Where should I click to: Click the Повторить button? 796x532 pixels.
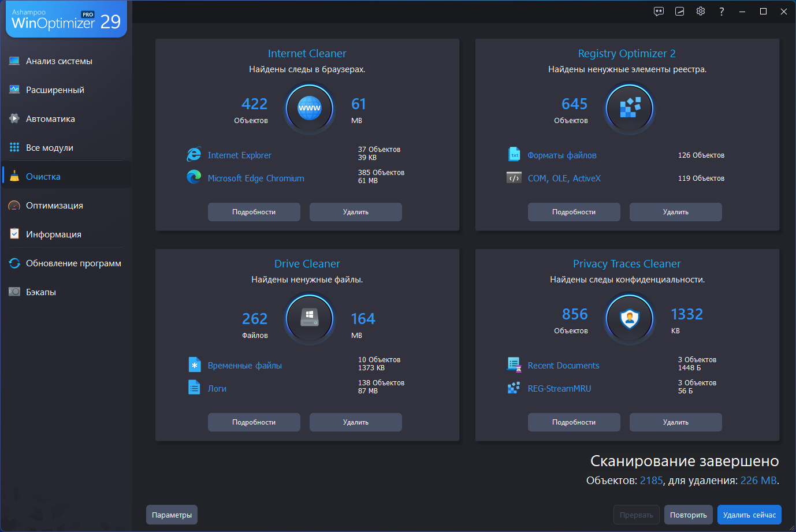pos(689,515)
